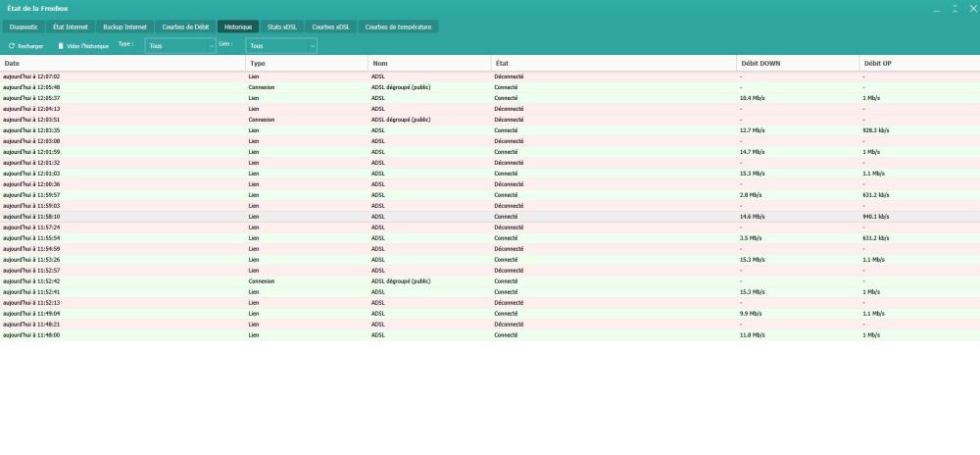Viewport: 980px width, 455px height.
Task: Open the Stats xDSL tab
Action: point(282,26)
